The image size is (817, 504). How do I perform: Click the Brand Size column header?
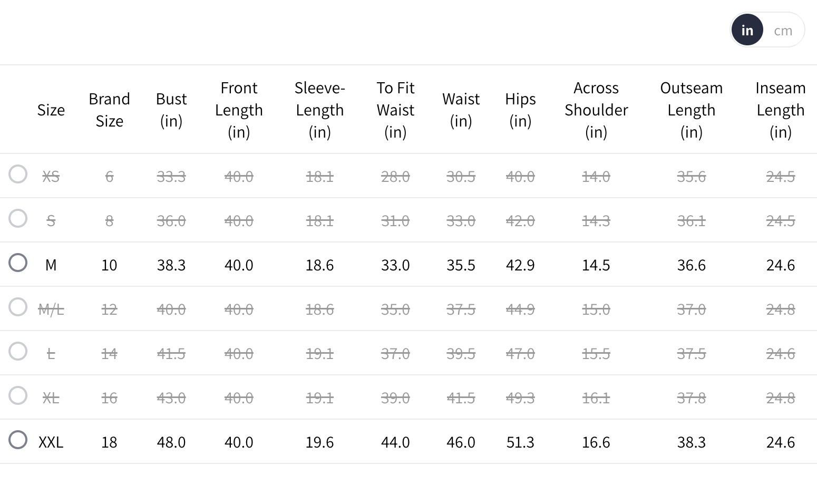point(109,110)
